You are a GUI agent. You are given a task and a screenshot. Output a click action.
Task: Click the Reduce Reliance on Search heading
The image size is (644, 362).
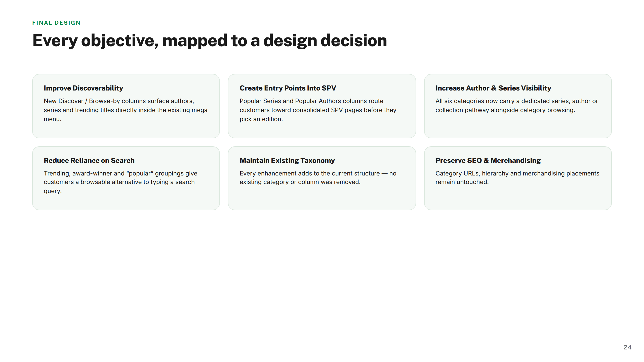pyautogui.click(x=89, y=160)
